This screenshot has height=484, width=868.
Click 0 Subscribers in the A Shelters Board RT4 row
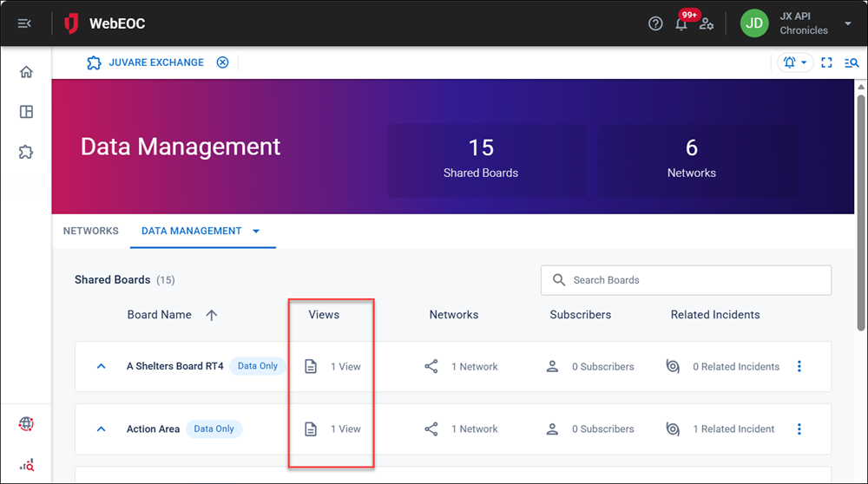click(603, 367)
